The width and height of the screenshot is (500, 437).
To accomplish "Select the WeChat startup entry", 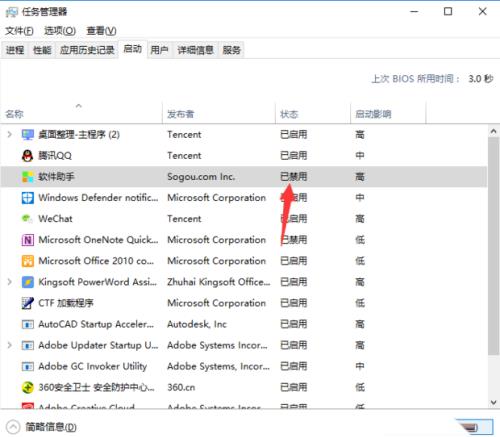I will point(244,219).
